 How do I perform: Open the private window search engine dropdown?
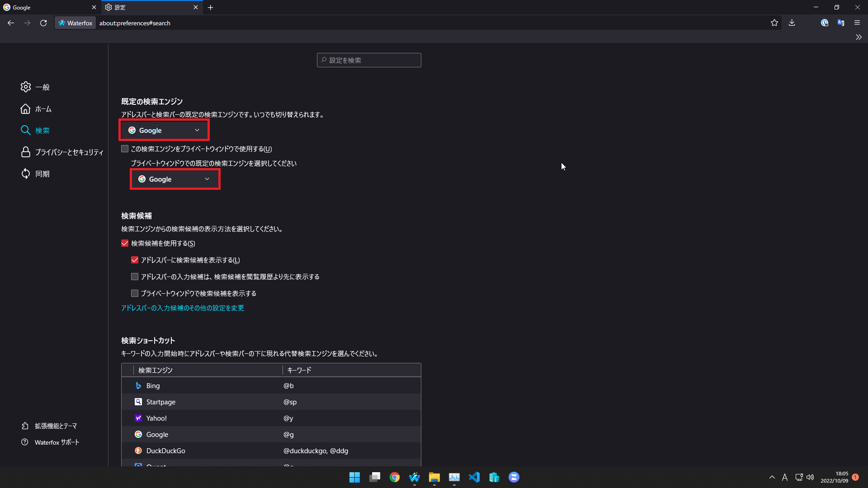(175, 179)
